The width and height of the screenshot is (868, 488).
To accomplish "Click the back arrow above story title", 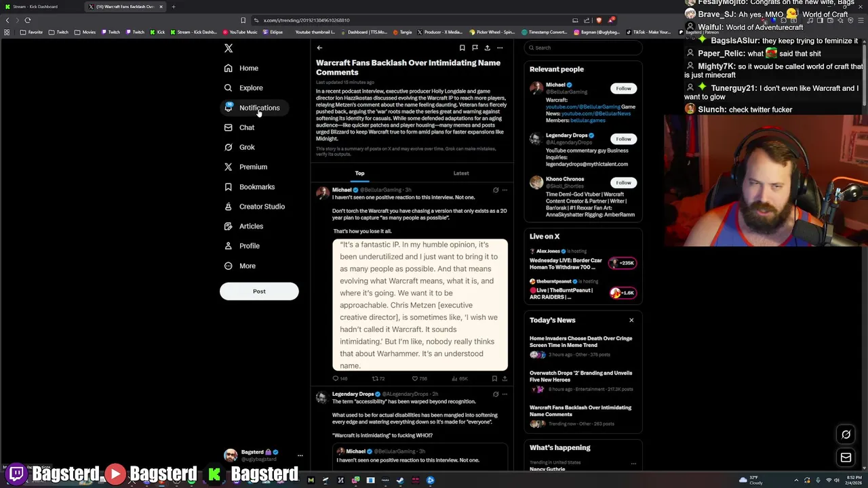I will point(319,47).
